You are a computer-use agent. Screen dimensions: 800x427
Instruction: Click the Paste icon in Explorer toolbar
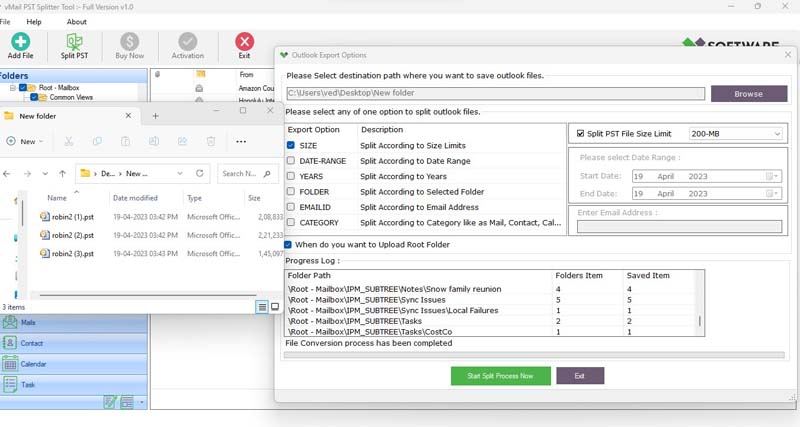point(125,141)
